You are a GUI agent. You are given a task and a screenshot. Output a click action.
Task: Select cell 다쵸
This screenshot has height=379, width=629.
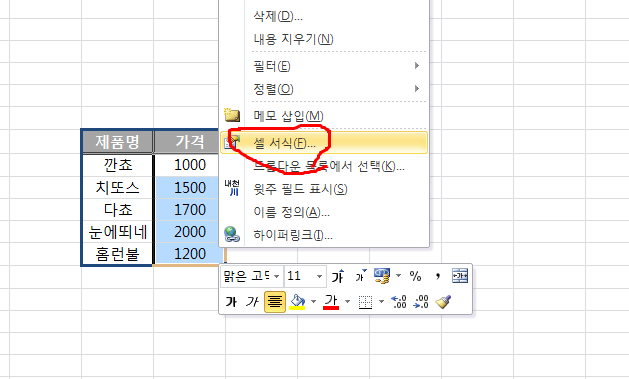[x=118, y=209]
